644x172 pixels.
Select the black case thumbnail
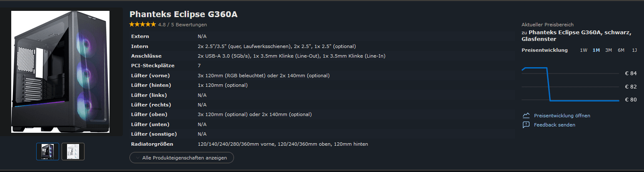(x=47, y=151)
